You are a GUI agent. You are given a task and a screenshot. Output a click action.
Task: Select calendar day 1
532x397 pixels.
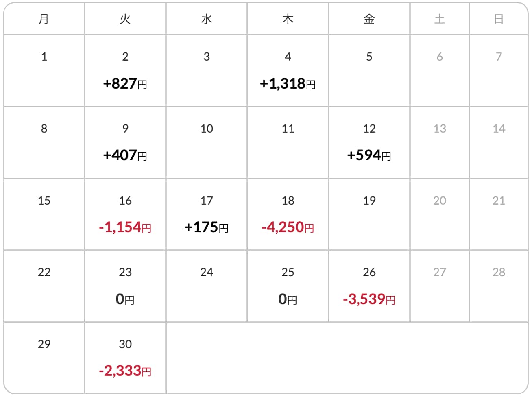(x=44, y=57)
